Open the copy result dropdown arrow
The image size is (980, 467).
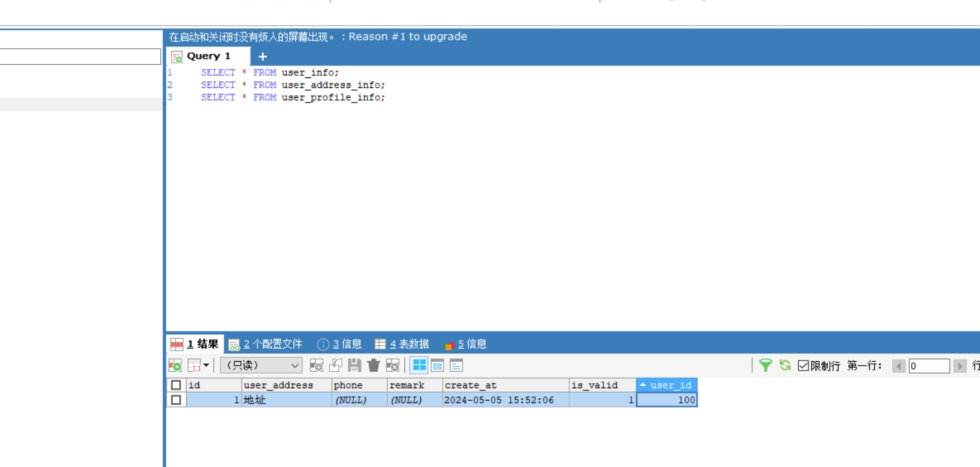pos(206,365)
